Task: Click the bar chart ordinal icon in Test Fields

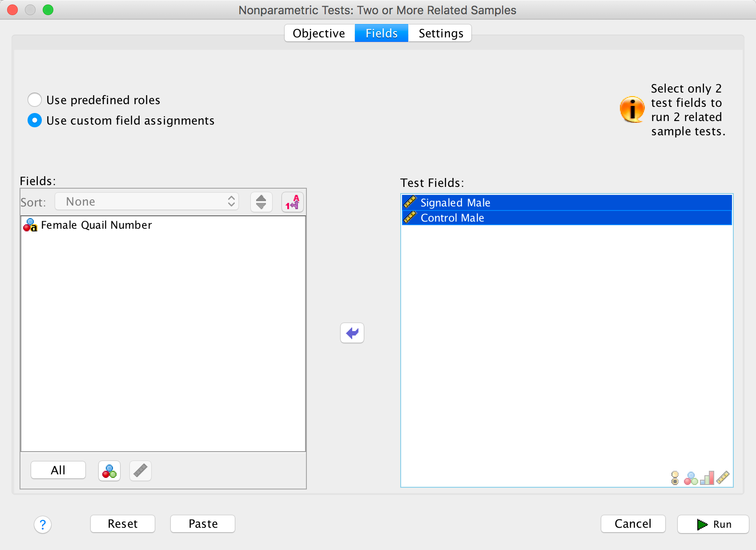Action: click(707, 478)
